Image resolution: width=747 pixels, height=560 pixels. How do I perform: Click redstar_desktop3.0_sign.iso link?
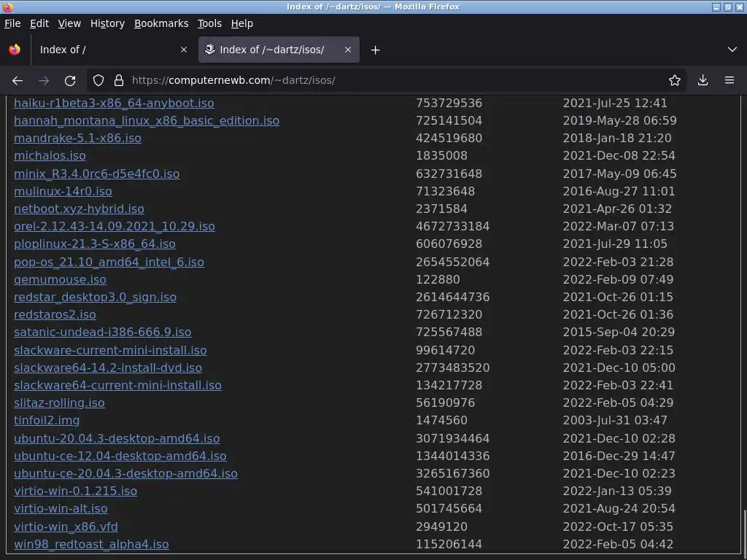pyautogui.click(x=96, y=297)
